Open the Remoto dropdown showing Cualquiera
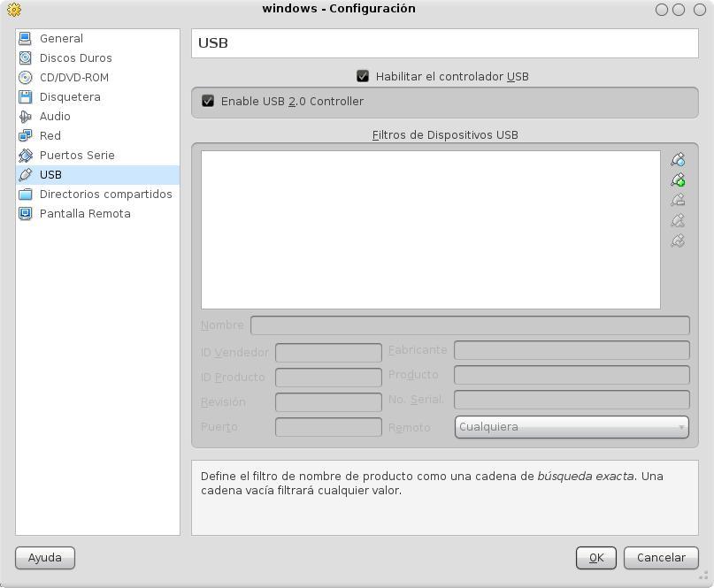This screenshot has height=588, width=714. coord(572,427)
